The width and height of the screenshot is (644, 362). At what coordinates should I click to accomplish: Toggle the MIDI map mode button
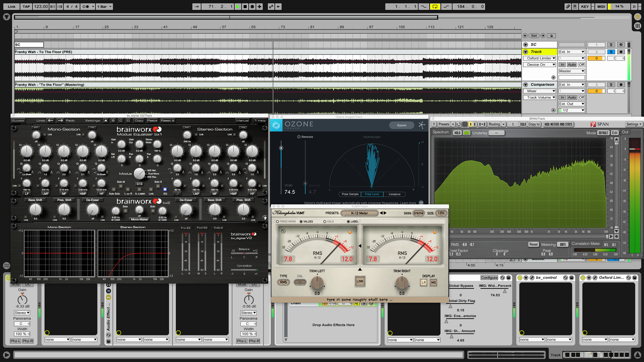[601, 6]
